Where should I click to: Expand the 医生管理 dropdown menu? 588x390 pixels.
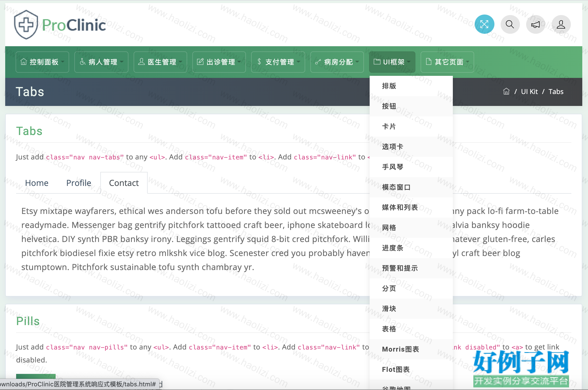coord(160,62)
